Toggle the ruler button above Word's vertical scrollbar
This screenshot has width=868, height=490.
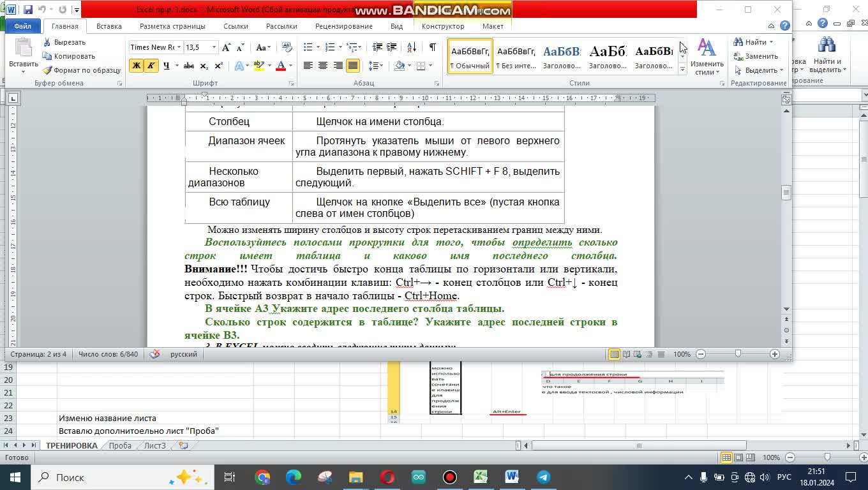click(786, 98)
